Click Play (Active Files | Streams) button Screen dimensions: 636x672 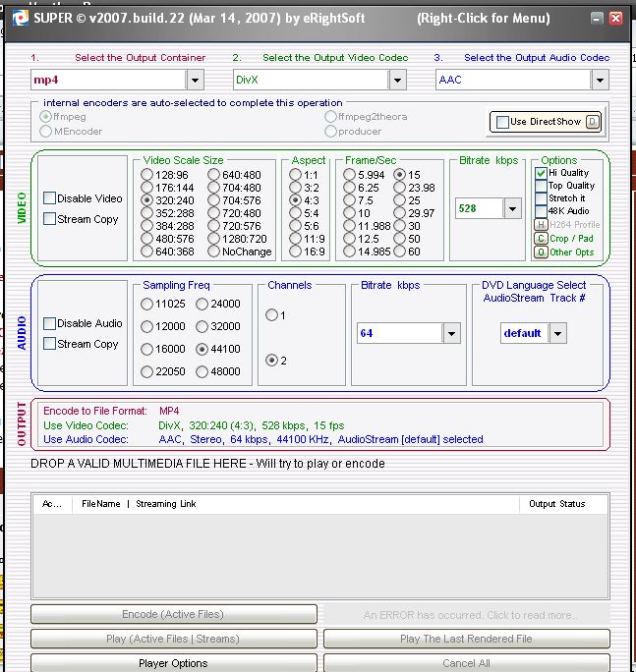click(x=174, y=639)
